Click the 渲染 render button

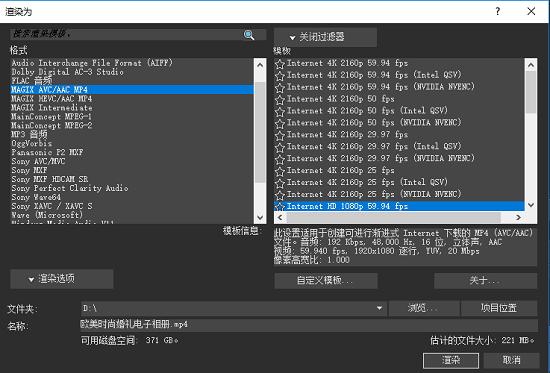(x=451, y=360)
